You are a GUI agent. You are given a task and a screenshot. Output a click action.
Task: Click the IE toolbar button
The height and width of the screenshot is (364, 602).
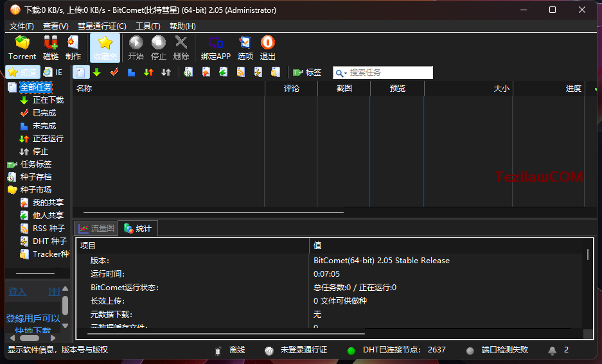coord(53,72)
